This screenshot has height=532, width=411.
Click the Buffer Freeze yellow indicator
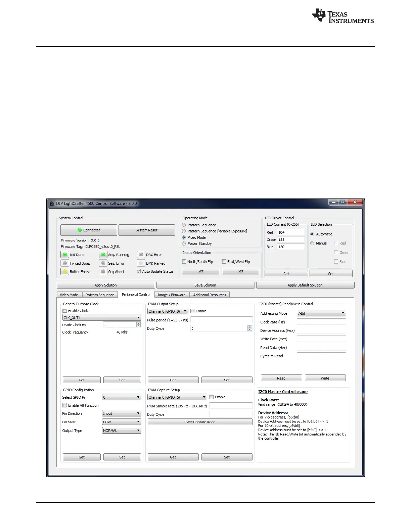pyautogui.click(x=65, y=271)
